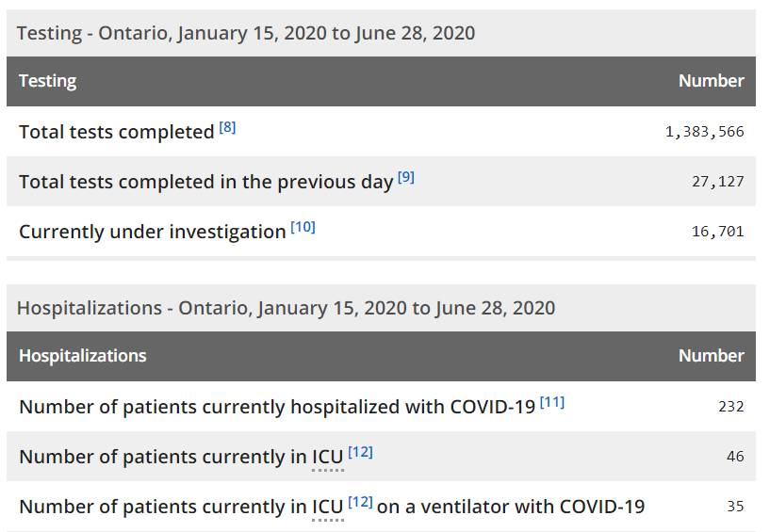The height and width of the screenshot is (532, 770).
Task: Select the value 16,701
Action: (x=717, y=231)
